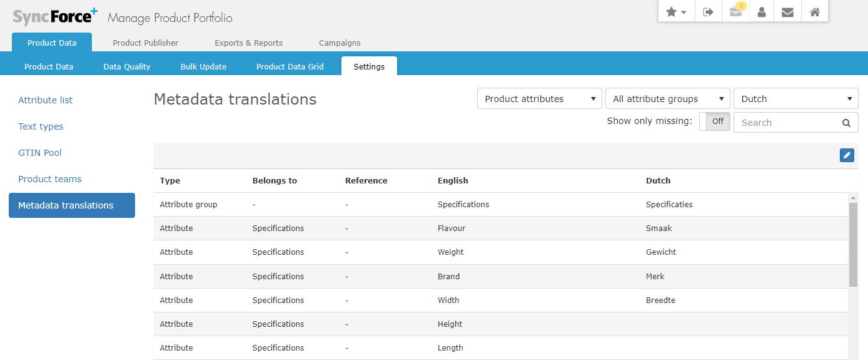Click the sign-out arrow icon
The height and width of the screenshot is (360, 868).
(x=708, y=12)
